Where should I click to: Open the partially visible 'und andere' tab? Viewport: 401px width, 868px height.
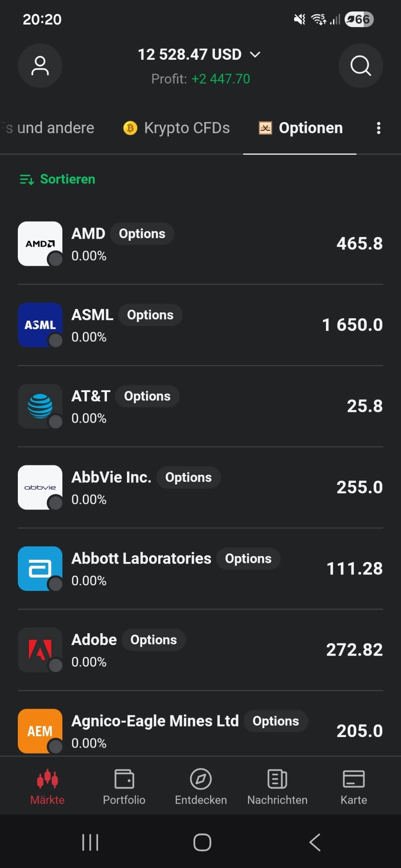48,128
